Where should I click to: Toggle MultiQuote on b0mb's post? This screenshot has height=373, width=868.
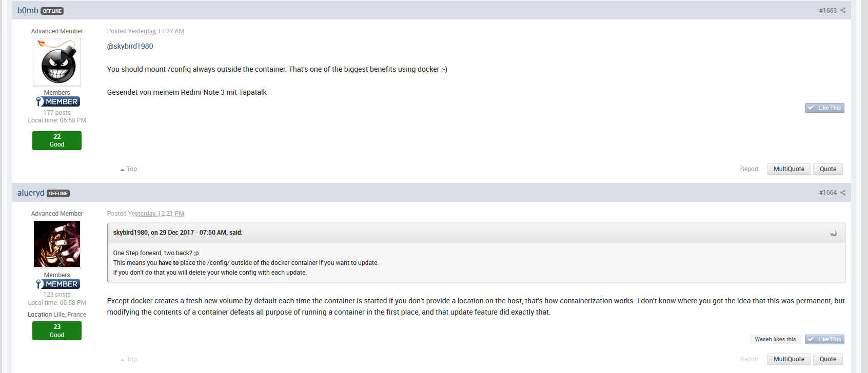coord(789,169)
